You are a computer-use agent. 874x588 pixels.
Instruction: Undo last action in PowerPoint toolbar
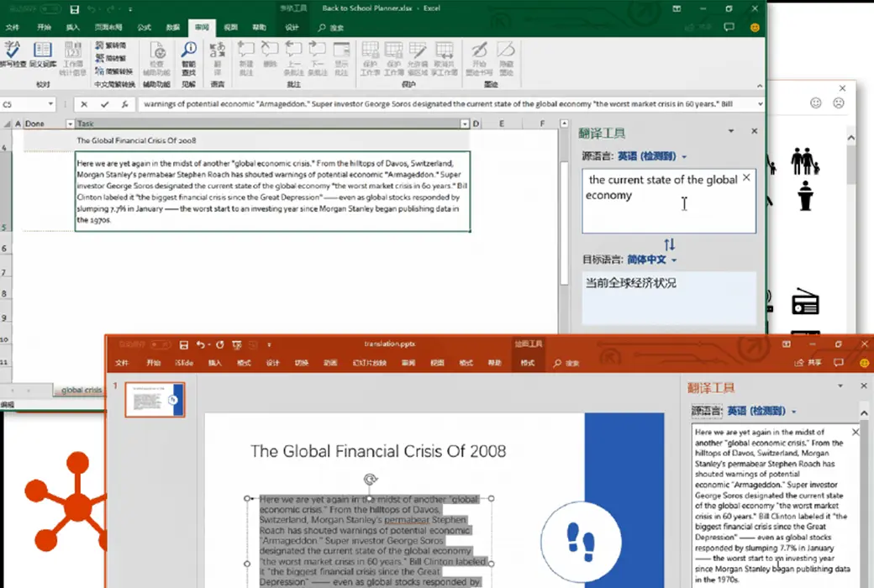click(201, 345)
